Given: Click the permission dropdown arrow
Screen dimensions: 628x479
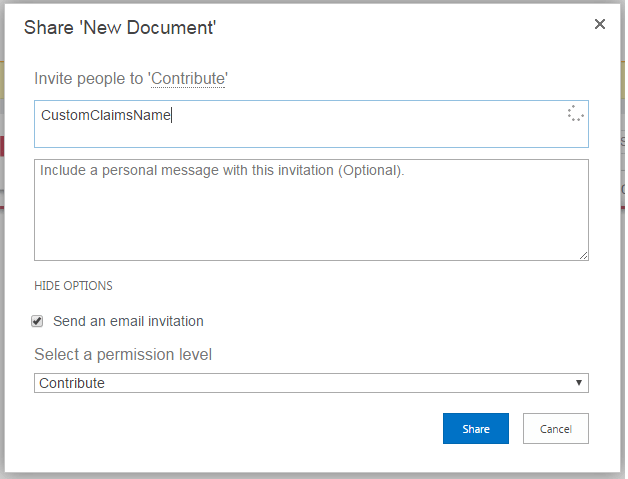Looking at the screenshot, I should coord(579,383).
